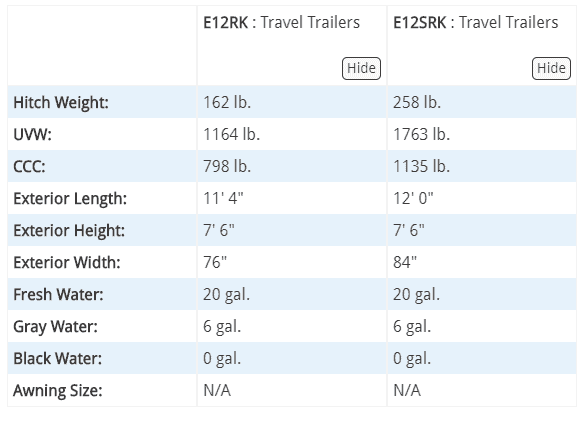
Task: Select the Awning Size row label
Action: point(58,391)
